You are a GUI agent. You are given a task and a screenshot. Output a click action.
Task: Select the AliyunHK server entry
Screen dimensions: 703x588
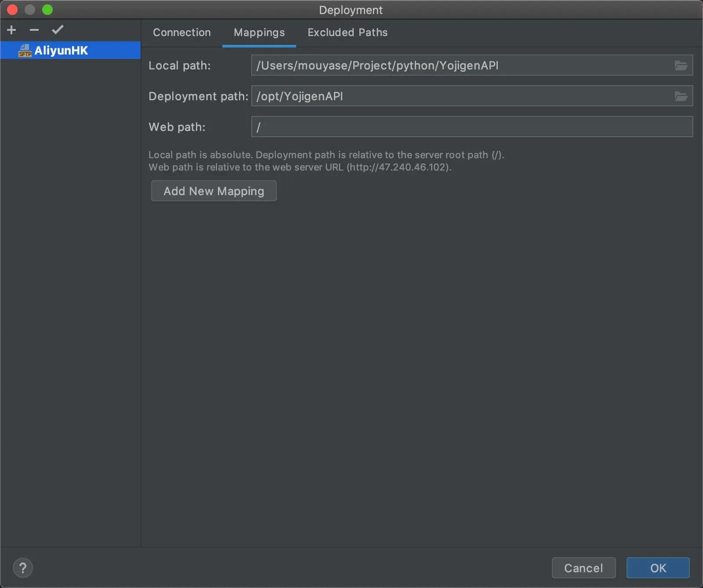62,51
